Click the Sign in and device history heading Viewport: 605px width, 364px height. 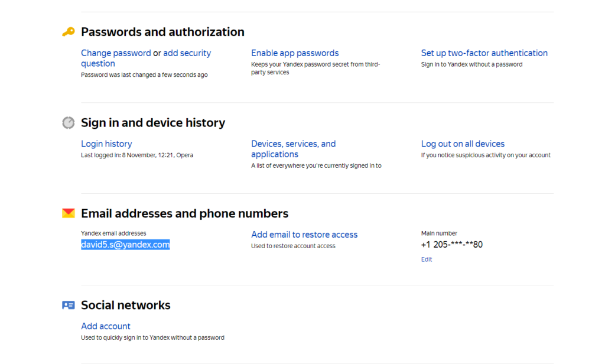(x=153, y=123)
